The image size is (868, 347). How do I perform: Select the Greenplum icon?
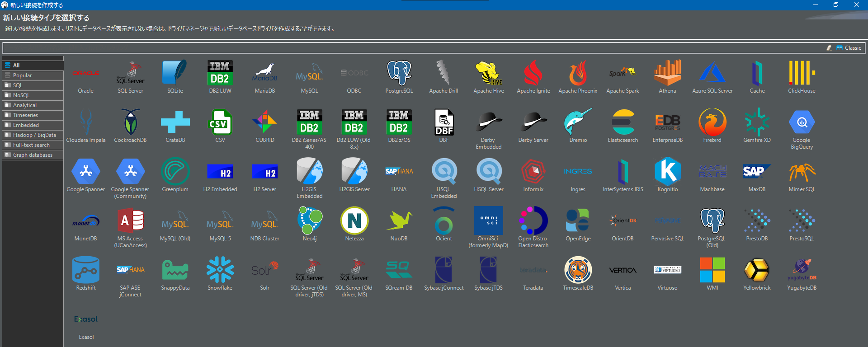click(x=175, y=172)
